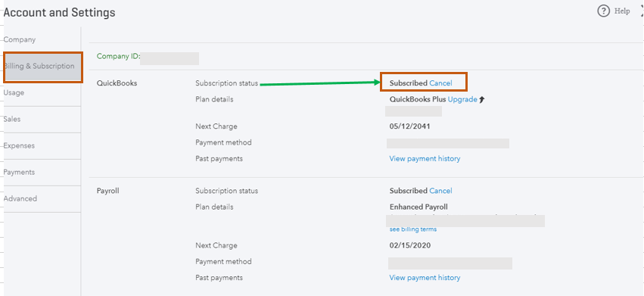This screenshot has height=296, width=644.
Task: Open Help via the question mark icon
Action: click(603, 11)
